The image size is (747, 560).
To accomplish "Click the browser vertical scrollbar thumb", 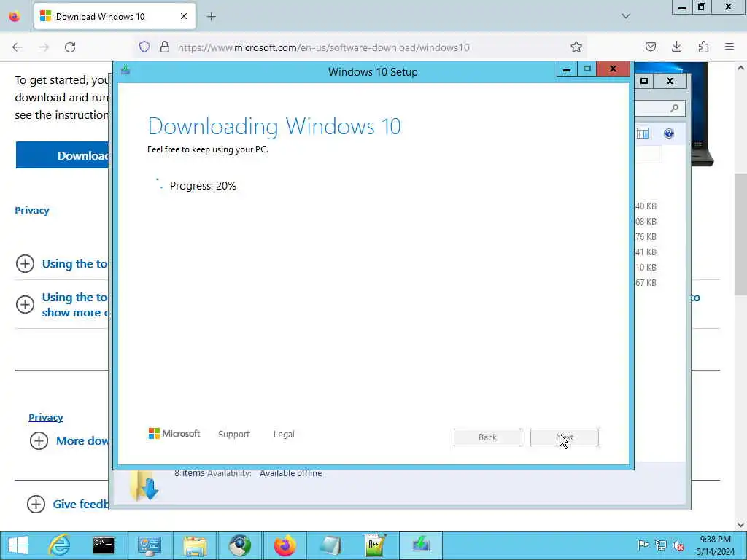I will [740, 234].
